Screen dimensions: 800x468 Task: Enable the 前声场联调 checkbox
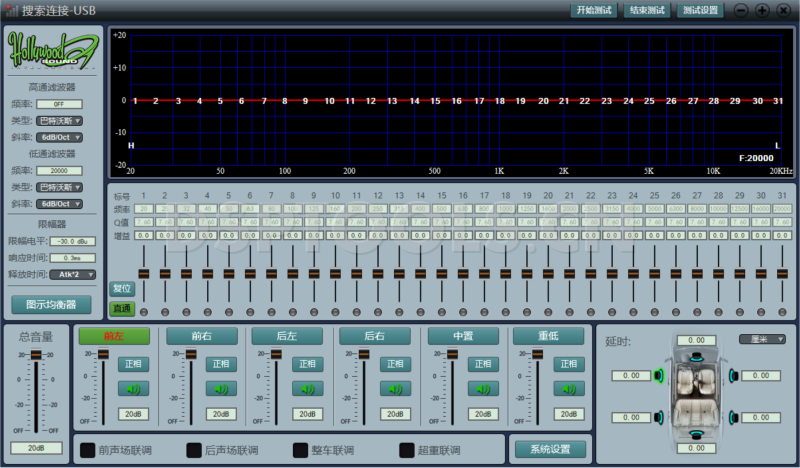pos(88,450)
